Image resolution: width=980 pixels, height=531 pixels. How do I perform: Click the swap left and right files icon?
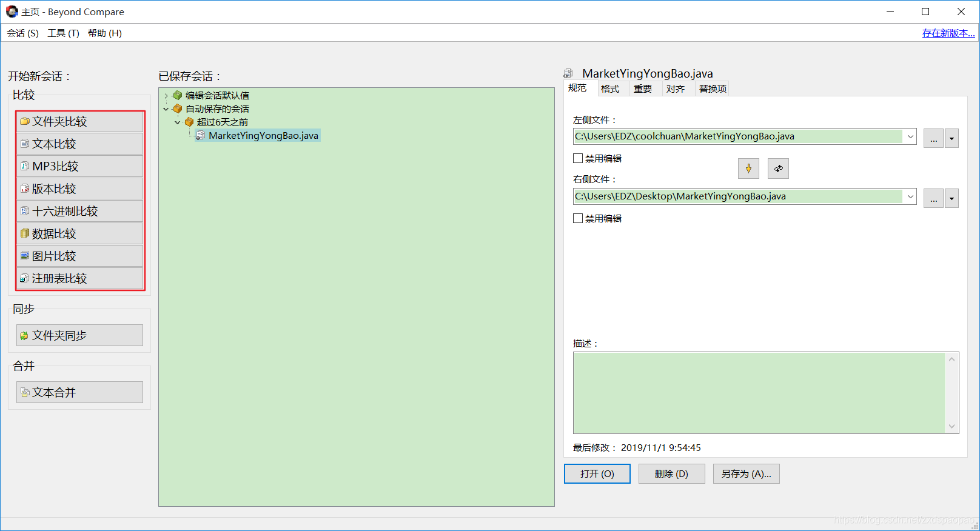778,169
